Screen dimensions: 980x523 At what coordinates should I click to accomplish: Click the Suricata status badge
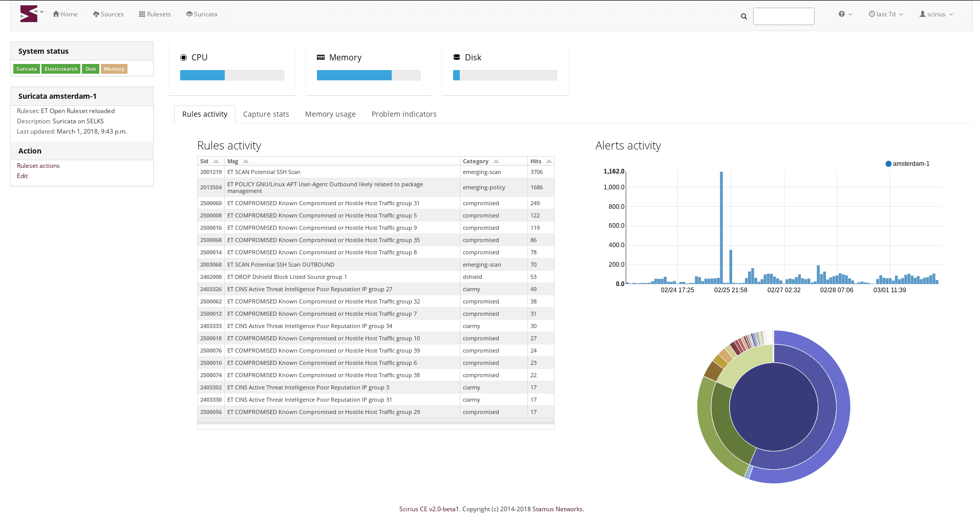pos(27,69)
